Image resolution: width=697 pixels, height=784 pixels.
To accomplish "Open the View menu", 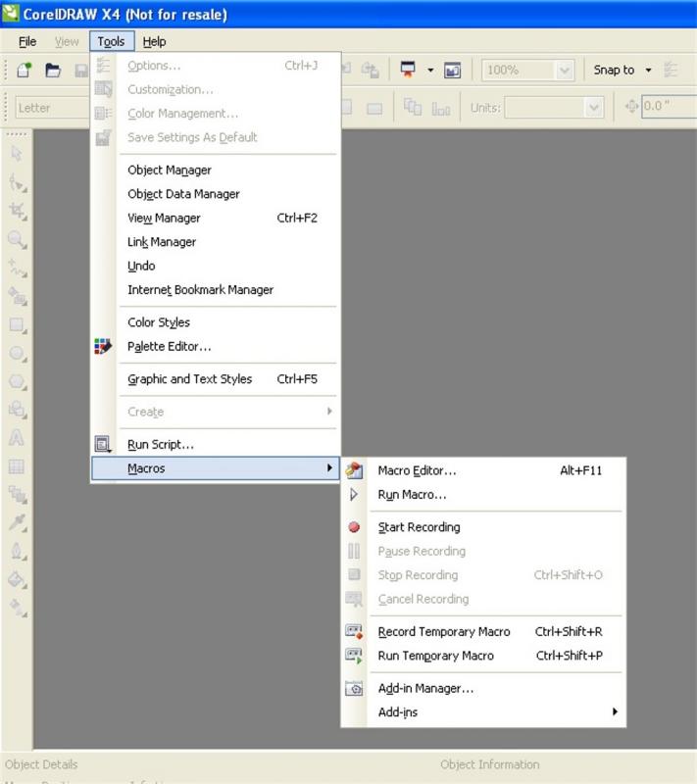I will click(67, 41).
